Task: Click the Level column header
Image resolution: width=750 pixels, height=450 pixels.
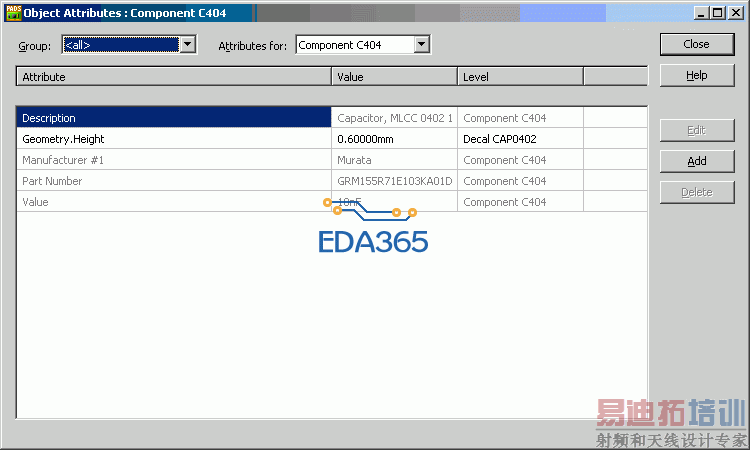Action: [x=520, y=77]
